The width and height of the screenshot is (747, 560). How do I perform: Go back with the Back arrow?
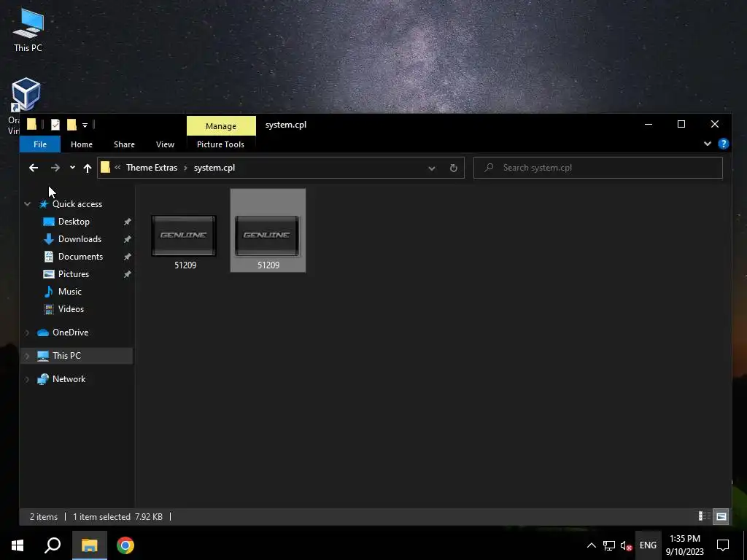point(34,168)
